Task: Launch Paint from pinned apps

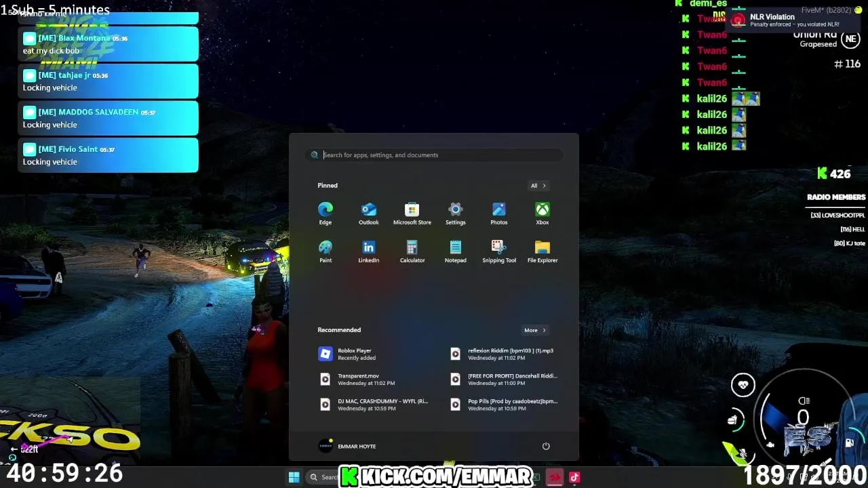Action: (x=325, y=251)
